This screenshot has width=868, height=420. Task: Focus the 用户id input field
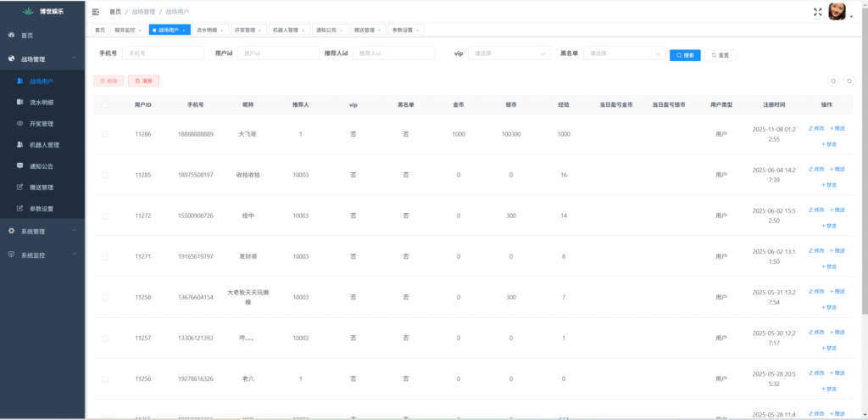point(278,53)
